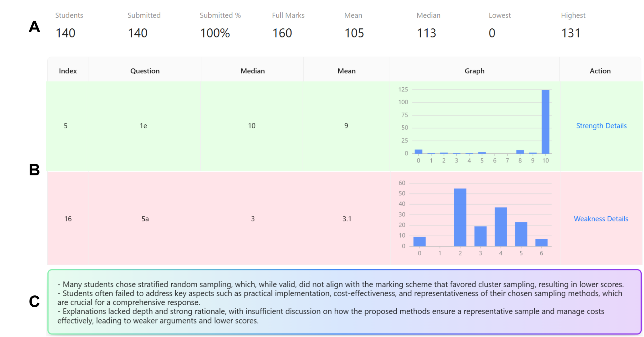Click the Highest score 131 statistic
Image resolution: width=644 pixels, height=337 pixels.
point(571,33)
